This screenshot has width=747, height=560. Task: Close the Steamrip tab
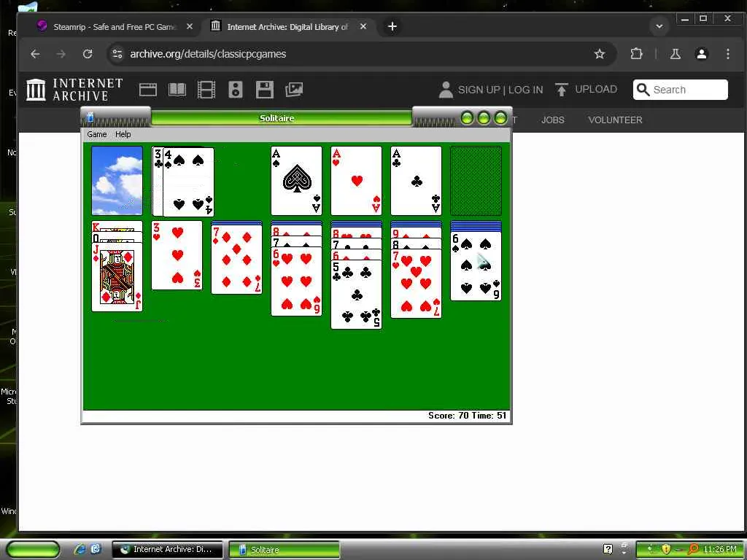(x=190, y=27)
